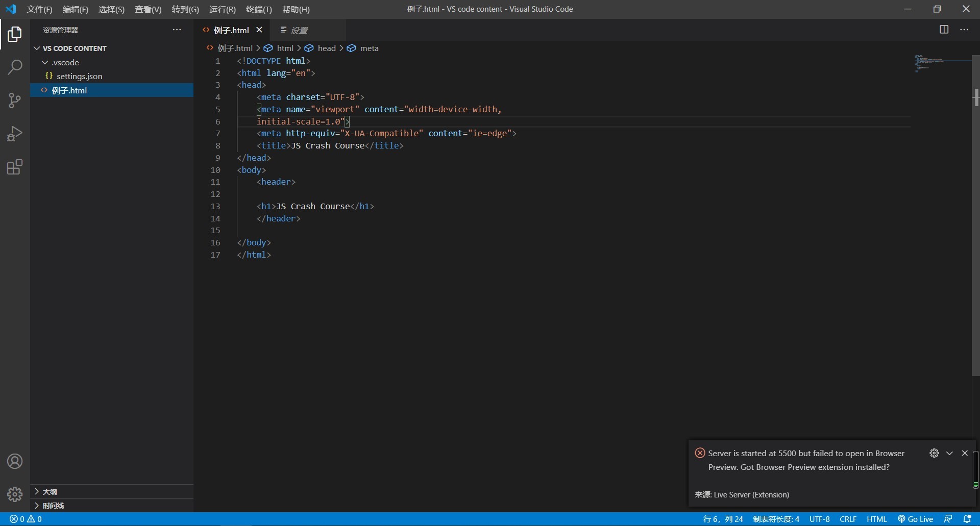Open the feedback icon in status bar
This screenshot has width=980, height=526.
[x=948, y=519]
